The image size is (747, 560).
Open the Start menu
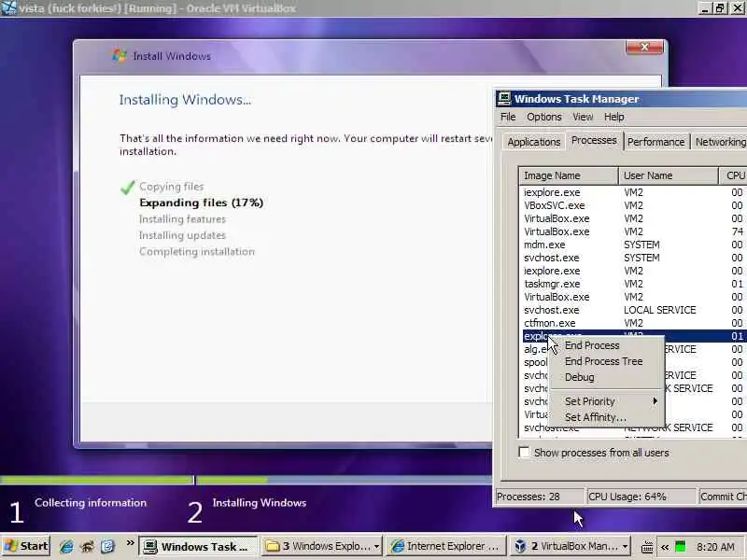pos(26,546)
